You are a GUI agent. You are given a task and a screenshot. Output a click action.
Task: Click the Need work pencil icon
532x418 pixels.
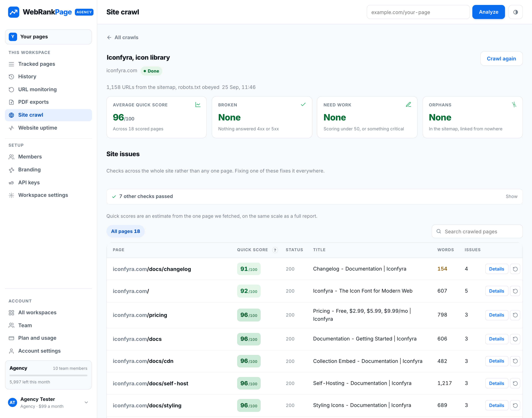click(x=408, y=104)
